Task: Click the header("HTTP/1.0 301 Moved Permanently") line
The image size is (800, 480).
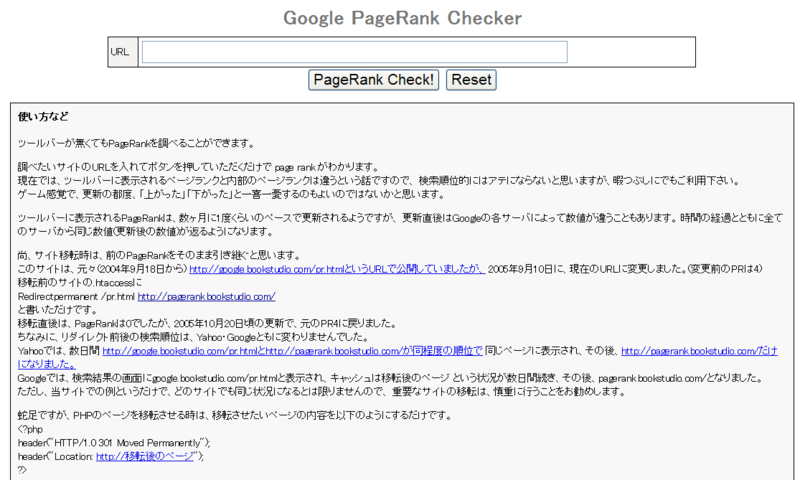Action: pyautogui.click(x=114, y=443)
